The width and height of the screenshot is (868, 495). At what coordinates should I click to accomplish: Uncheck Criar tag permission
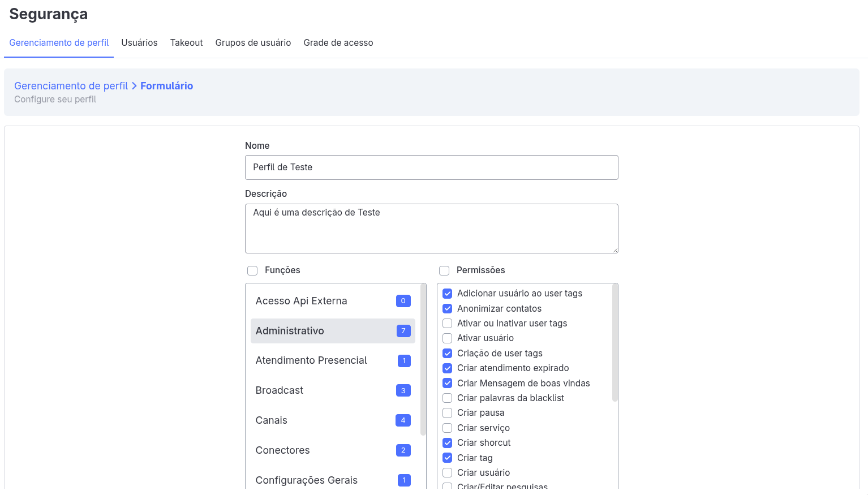click(x=447, y=458)
